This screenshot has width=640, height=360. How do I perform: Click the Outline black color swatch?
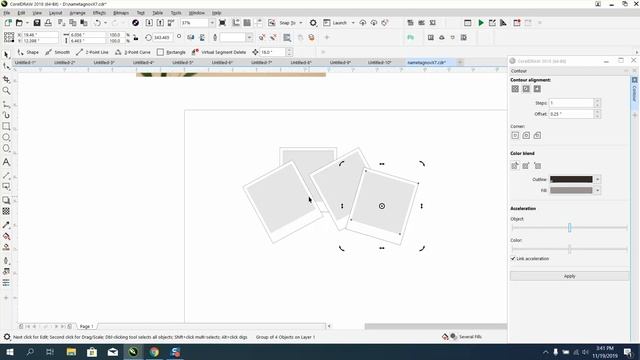tap(571, 179)
